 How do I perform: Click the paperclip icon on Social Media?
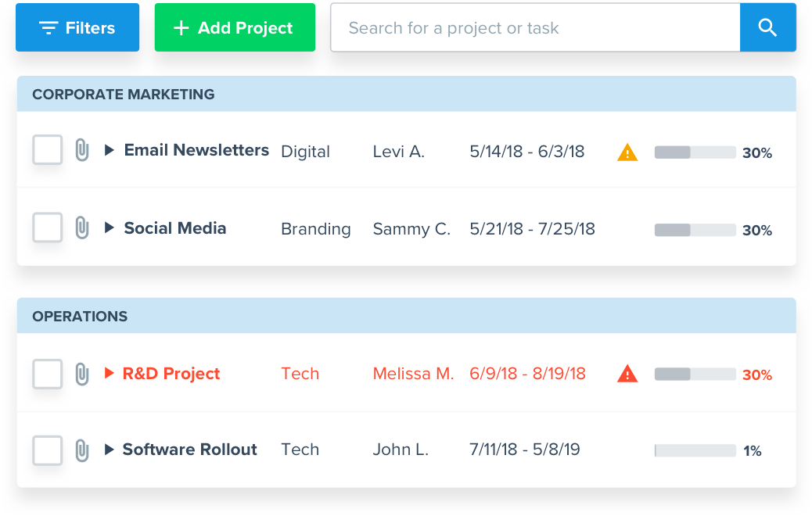point(81,228)
